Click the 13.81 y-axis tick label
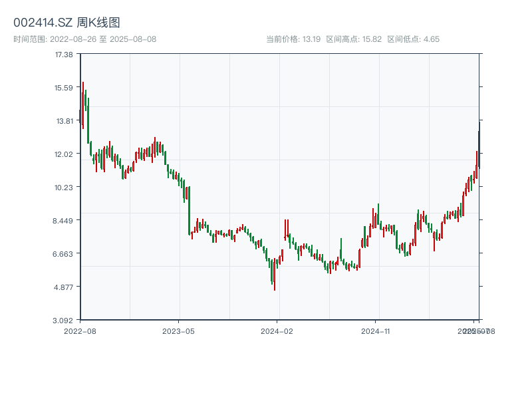532x399 pixels. (x=64, y=121)
